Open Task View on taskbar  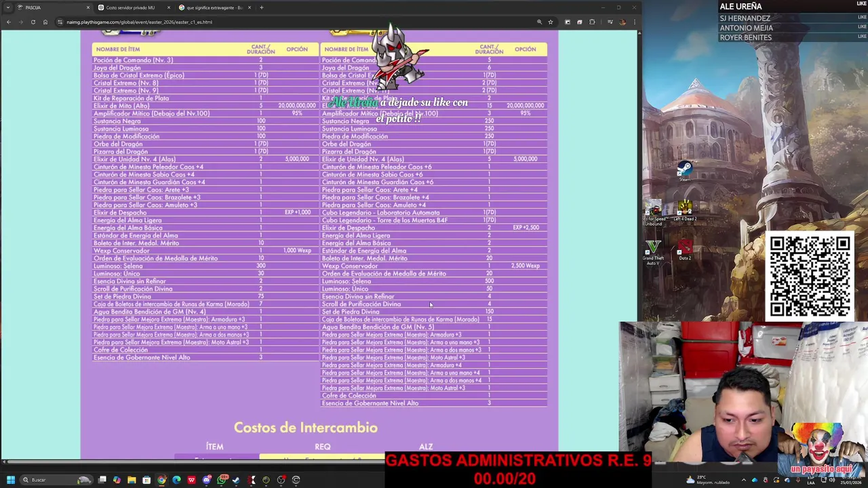102,480
